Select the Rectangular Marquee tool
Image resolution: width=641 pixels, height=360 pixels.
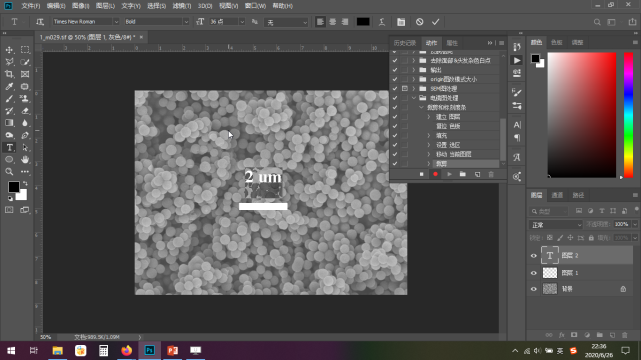point(25,50)
